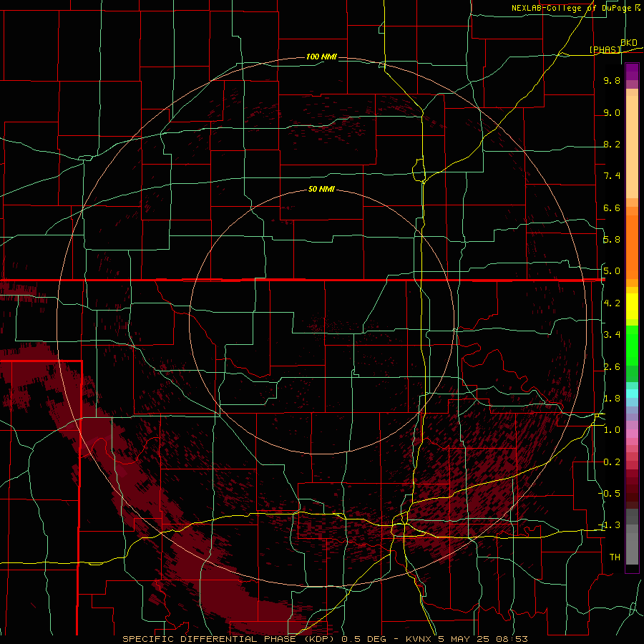The image size is (644, 644).
Task: Click the [PHAS] label near the legend
Action: click(605, 49)
